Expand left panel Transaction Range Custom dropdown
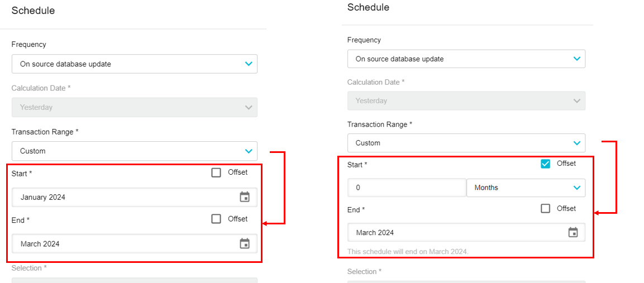The height and width of the screenshot is (283, 644). click(134, 151)
